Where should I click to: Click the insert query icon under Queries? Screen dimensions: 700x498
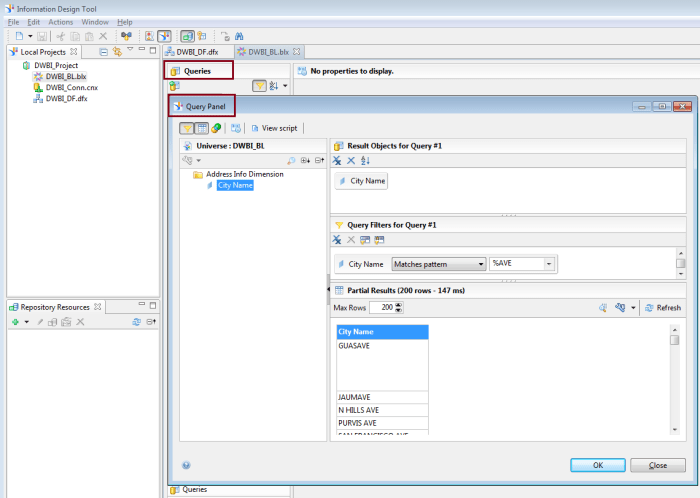(175, 86)
